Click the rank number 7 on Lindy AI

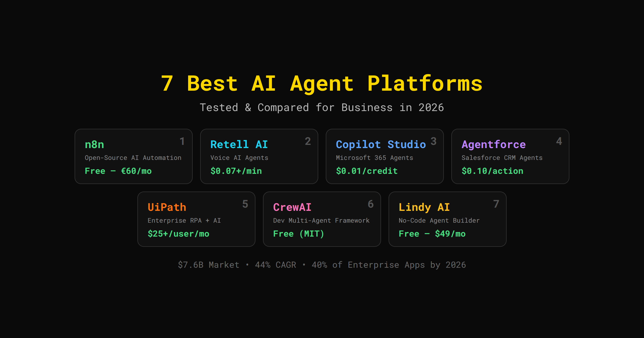[496, 204]
